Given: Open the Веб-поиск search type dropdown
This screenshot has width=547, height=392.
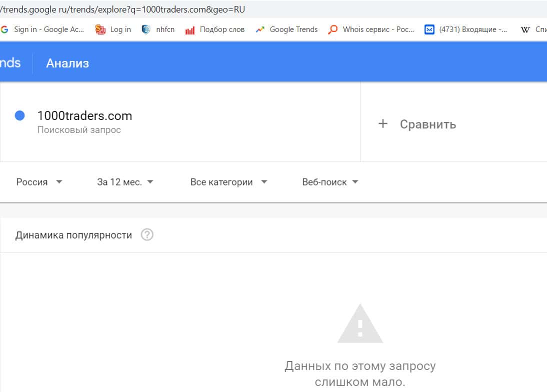Looking at the screenshot, I should pyautogui.click(x=330, y=182).
